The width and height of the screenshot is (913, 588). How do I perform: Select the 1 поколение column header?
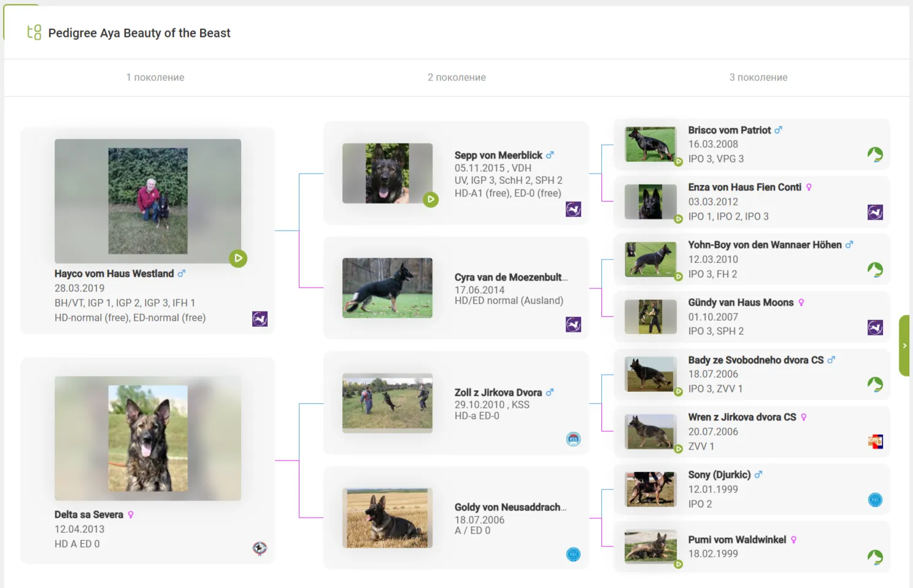click(155, 77)
